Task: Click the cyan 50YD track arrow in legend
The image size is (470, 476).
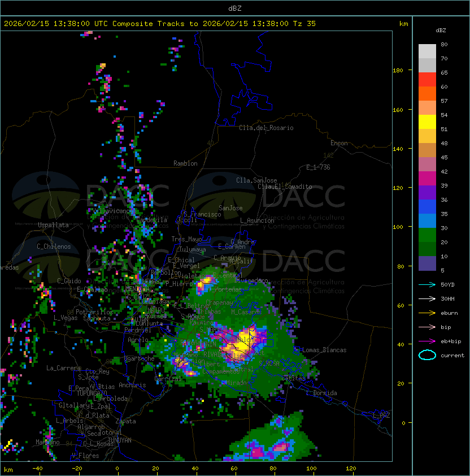Action: point(427,285)
